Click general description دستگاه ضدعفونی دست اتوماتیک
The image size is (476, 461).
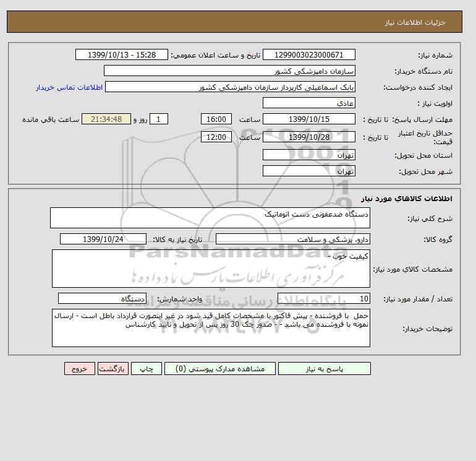pos(210,218)
